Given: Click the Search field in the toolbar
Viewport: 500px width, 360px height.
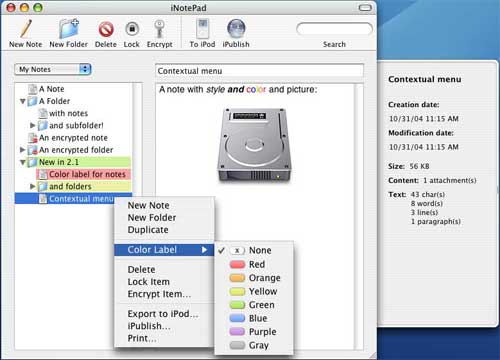Looking at the screenshot, I should [x=334, y=29].
